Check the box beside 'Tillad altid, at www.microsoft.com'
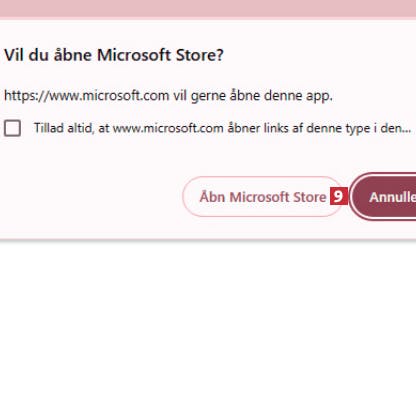The width and height of the screenshot is (416, 396). (x=12, y=128)
